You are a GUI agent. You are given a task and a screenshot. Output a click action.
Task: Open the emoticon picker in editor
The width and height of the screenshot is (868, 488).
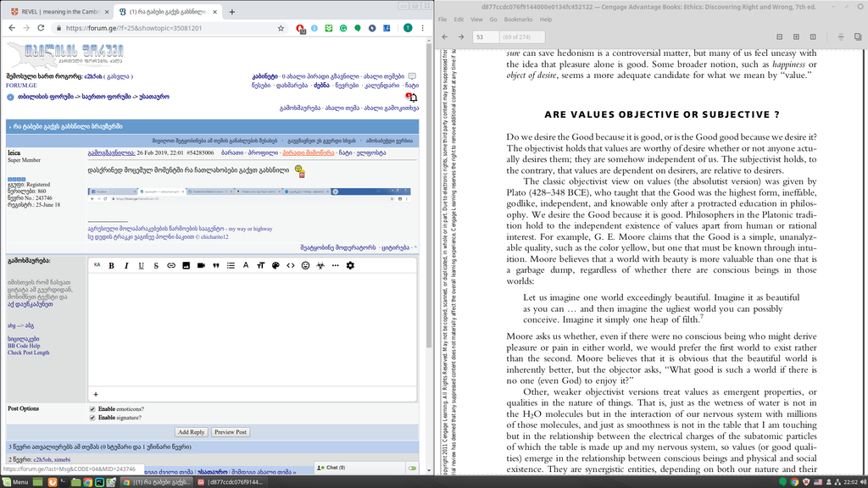pos(305,265)
